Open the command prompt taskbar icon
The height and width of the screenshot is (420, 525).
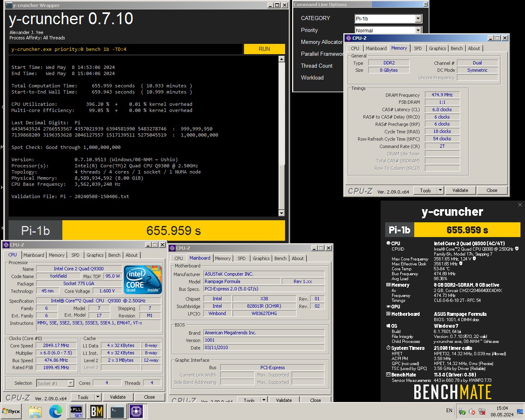point(117,411)
